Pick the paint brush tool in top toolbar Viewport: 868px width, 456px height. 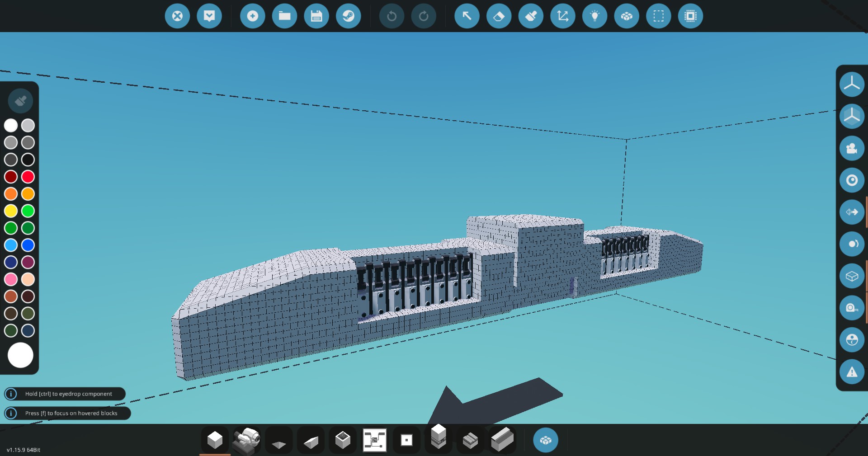[x=531, y=16]
